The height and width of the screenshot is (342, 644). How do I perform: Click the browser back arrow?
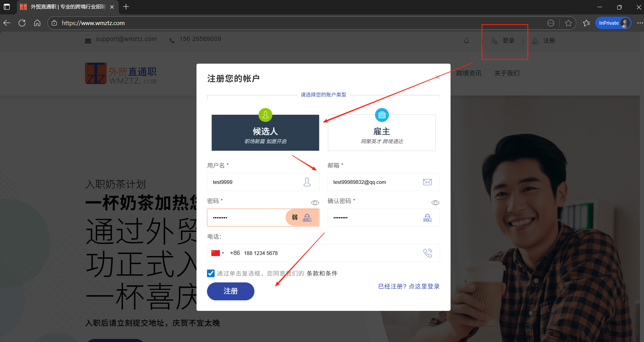click(x=7, y=23)
